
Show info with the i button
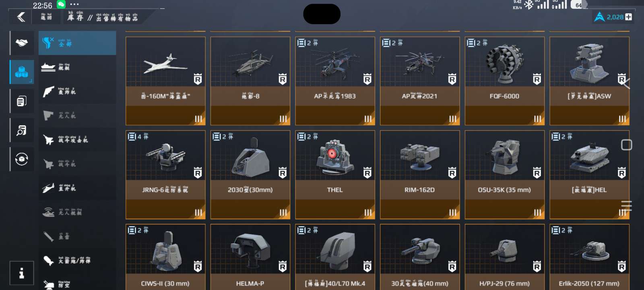tap(22, 273)
